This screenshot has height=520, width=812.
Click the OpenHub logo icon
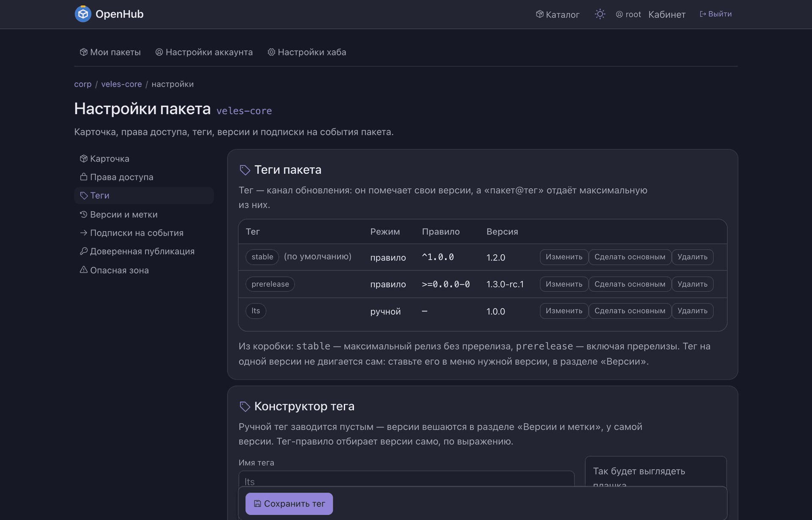click(x=83, y=14)
